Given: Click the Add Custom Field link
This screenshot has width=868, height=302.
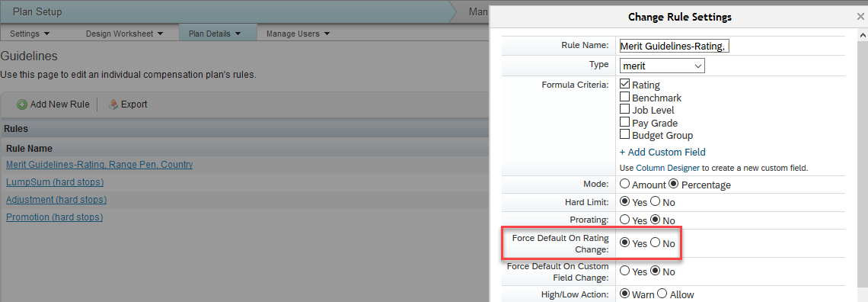Looking at the screenshot, I should click(662, 152).
